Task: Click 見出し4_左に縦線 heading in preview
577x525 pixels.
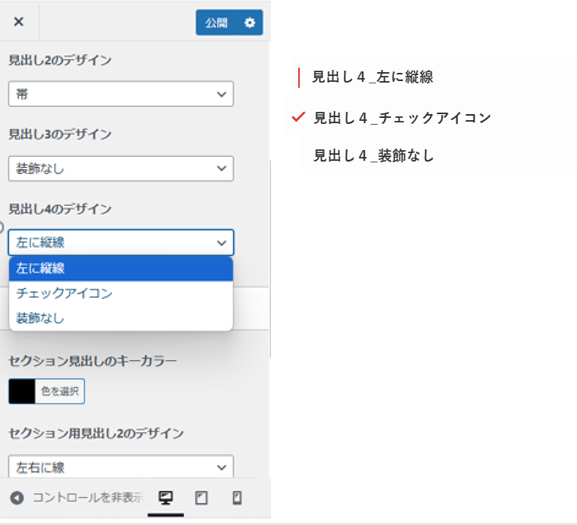Action: pyautogui.click(x=372, y=77)
